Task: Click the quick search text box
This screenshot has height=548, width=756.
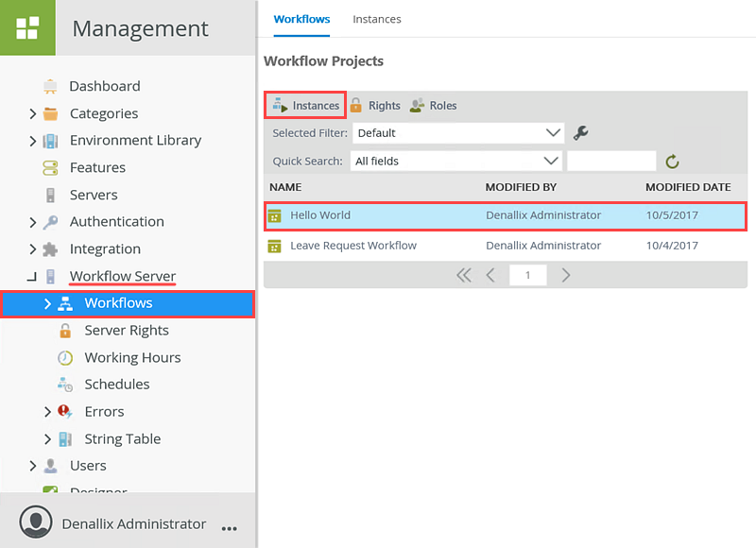Action: click(x=611, y=161)
